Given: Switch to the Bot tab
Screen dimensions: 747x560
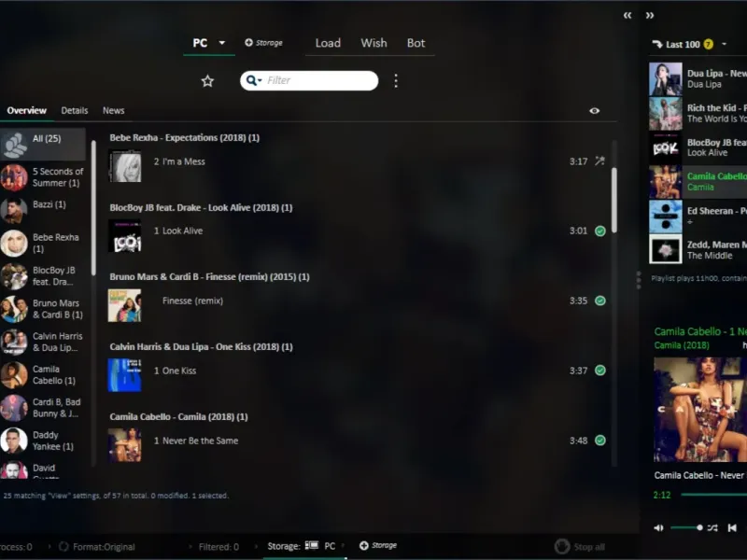Looking at the screenshot, I should (416, 43).
